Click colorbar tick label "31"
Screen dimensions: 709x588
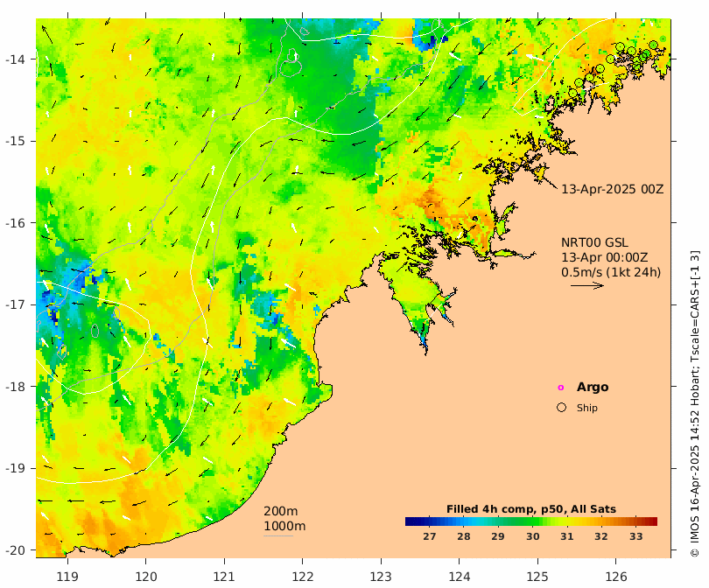[x=567, y=536]
